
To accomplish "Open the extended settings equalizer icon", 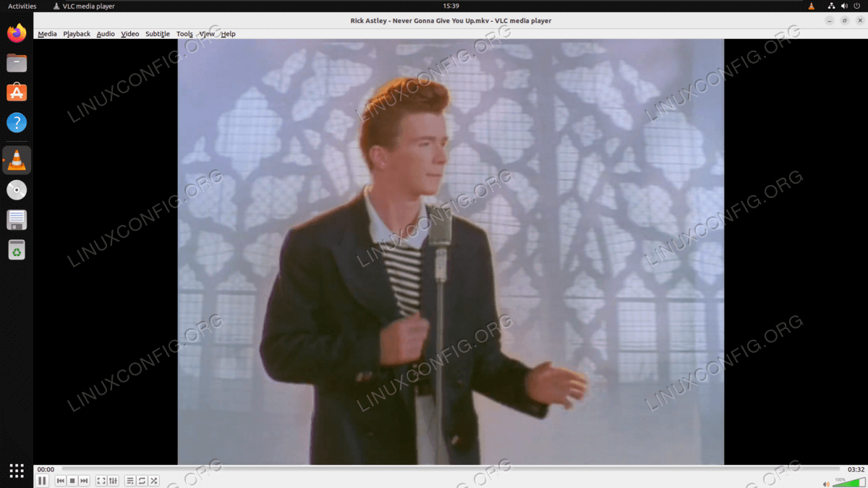I will (x=113, y=481).
